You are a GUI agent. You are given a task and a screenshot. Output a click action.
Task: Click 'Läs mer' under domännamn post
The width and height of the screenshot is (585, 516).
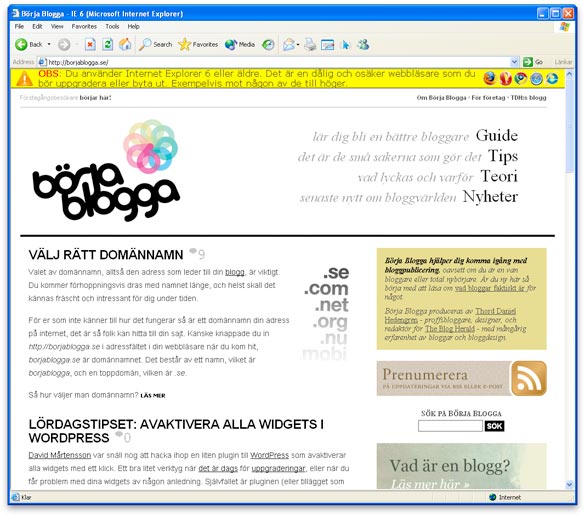click(153, 395)
